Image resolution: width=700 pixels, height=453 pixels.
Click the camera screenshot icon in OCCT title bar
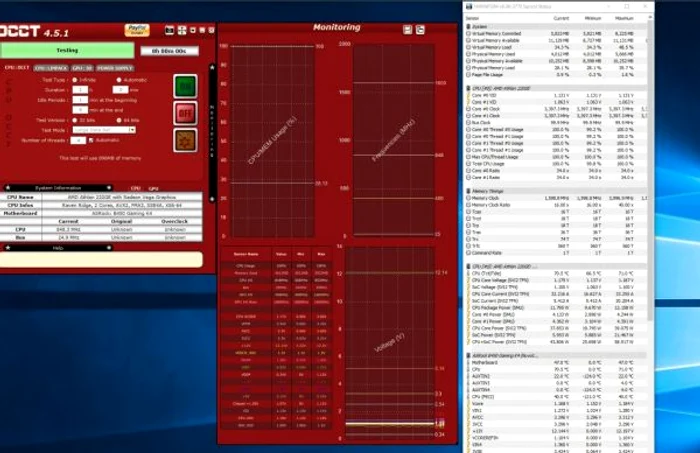pyautogui.click(x=169, y=30)
